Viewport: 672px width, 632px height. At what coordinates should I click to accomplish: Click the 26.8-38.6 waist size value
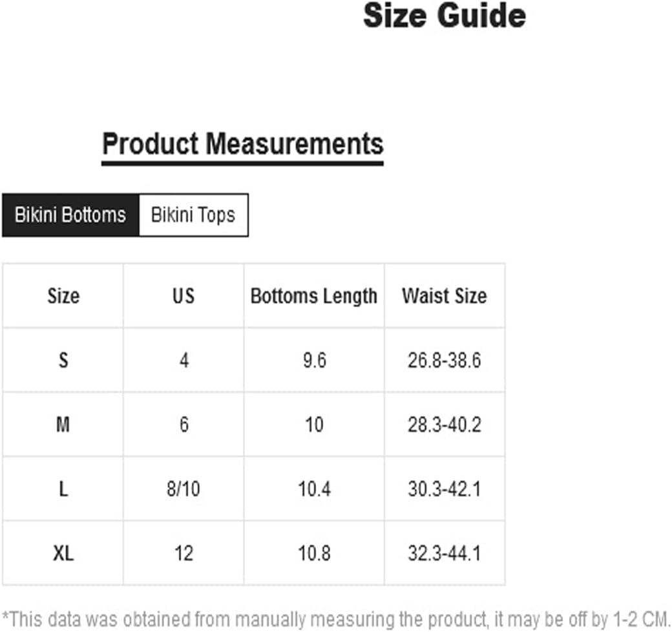point(445,360)
